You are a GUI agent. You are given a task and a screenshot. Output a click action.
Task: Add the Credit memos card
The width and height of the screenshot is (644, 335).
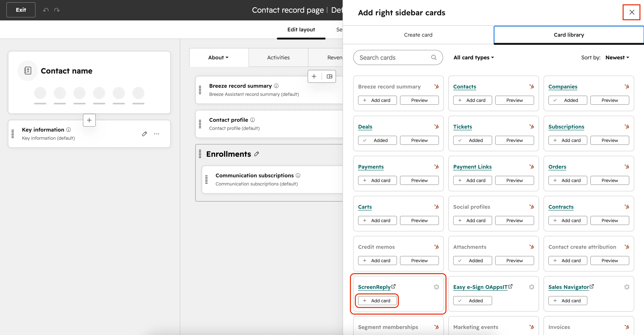tap(378, 261)
